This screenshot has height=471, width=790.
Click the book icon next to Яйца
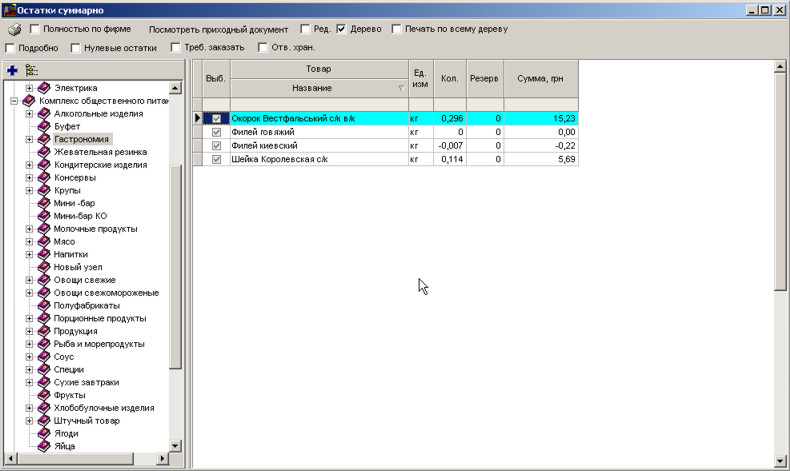coord(44,446)
